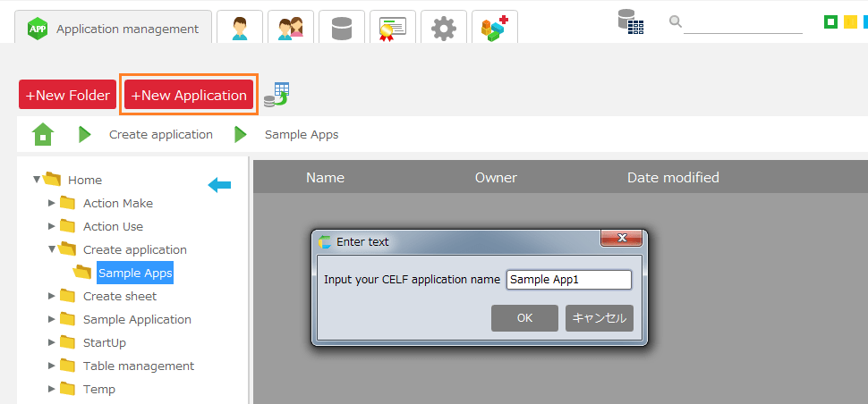Expand the Action Make folder
The image size is (868, 404).
(52, 203)
